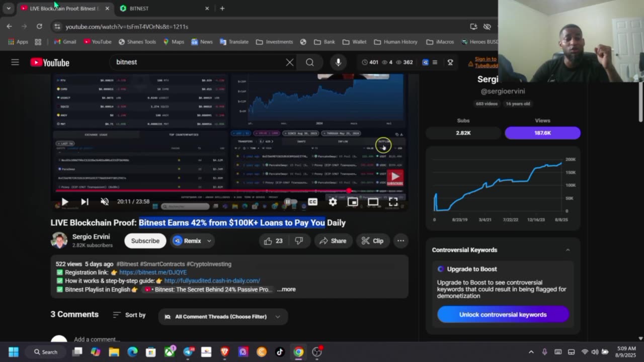Unmute the video player volume

[105, 202]
